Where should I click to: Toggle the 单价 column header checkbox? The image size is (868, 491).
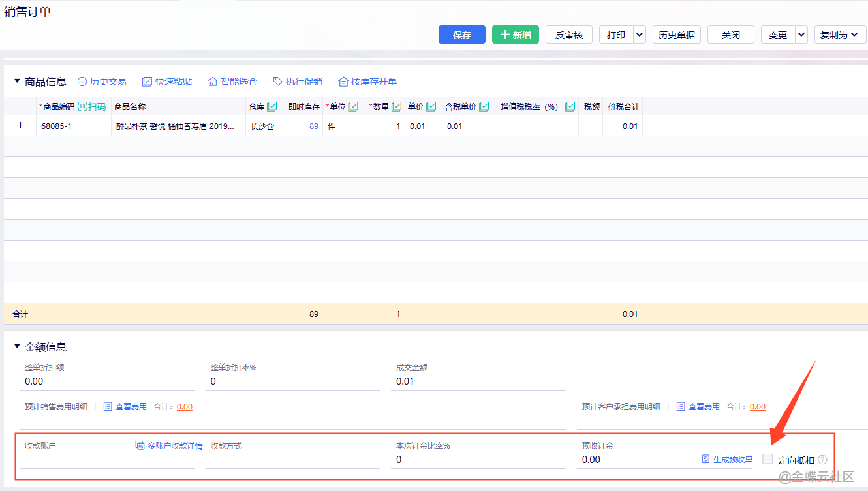point(431,106)
